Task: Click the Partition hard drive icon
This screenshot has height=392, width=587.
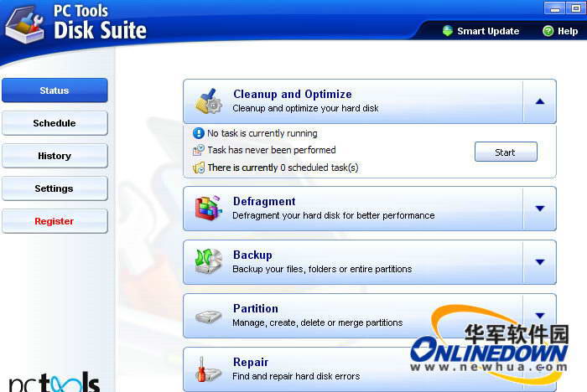Action: pyautogui.click(x=209, y=317)
